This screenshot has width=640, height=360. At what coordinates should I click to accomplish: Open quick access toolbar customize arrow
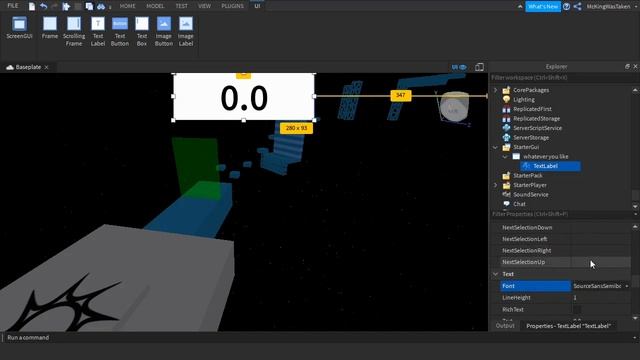(110, 7)
